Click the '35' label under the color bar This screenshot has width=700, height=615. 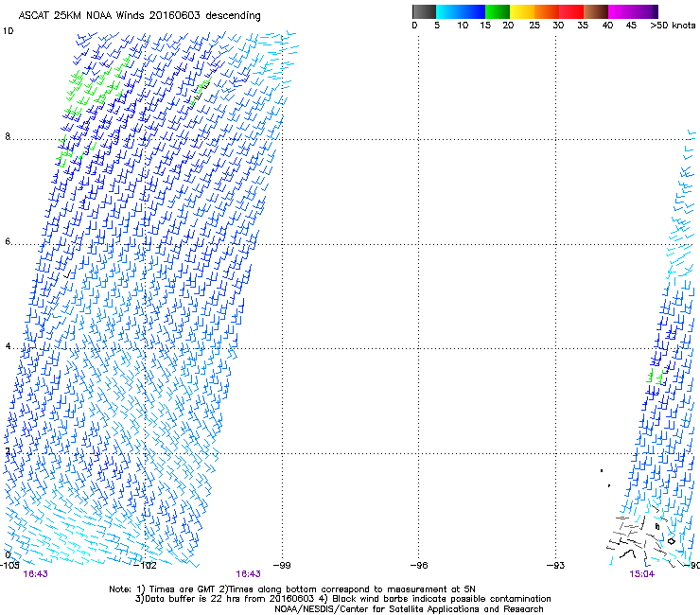click(583, 26)
